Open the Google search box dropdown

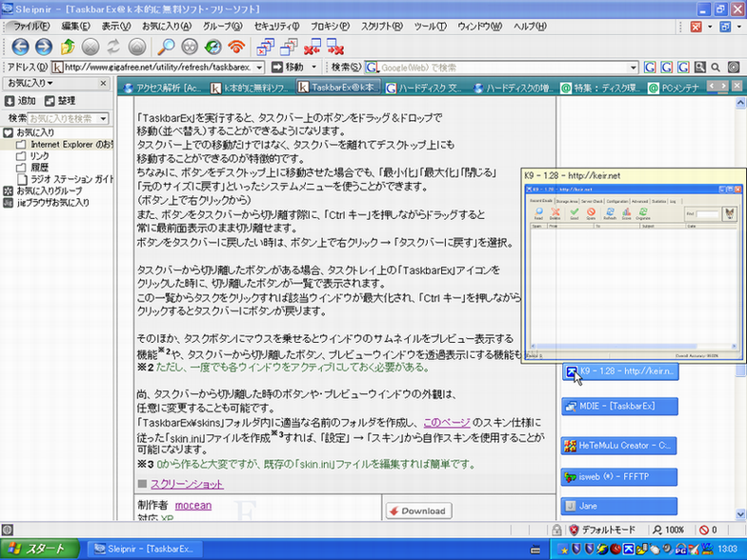[x=633, y=67]
